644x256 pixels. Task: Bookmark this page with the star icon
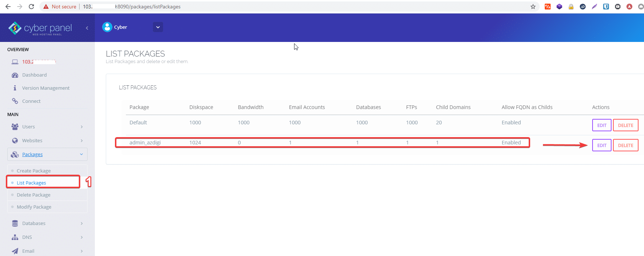point(533,7)
